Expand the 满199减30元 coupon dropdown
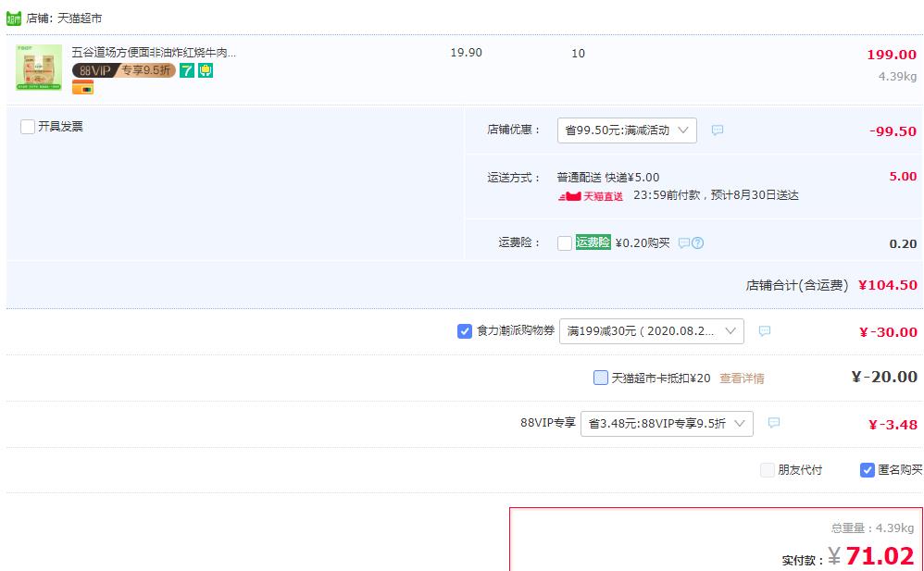 pyautogui.click(x=652, y=331)
